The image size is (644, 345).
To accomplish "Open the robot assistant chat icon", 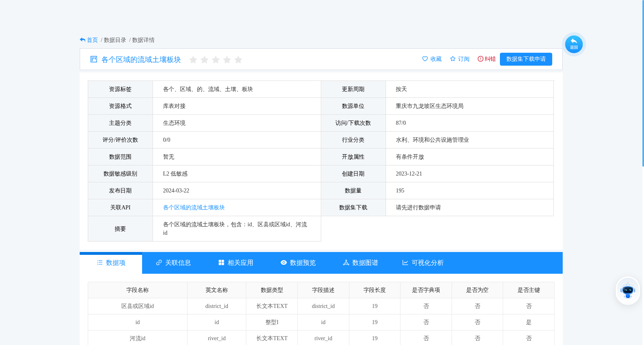I will pyautogui.click(x=628, y=291).
